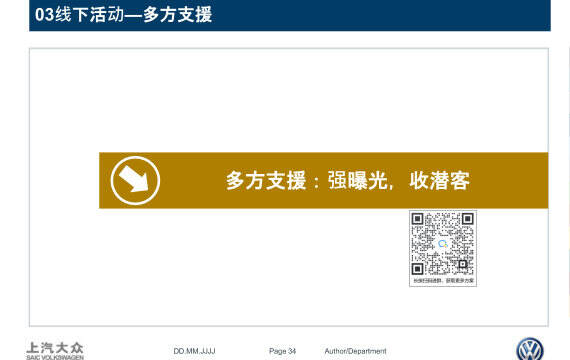Click the banner text 多方支援
Screen dimensions: 570x360
(x=266, y=180)
